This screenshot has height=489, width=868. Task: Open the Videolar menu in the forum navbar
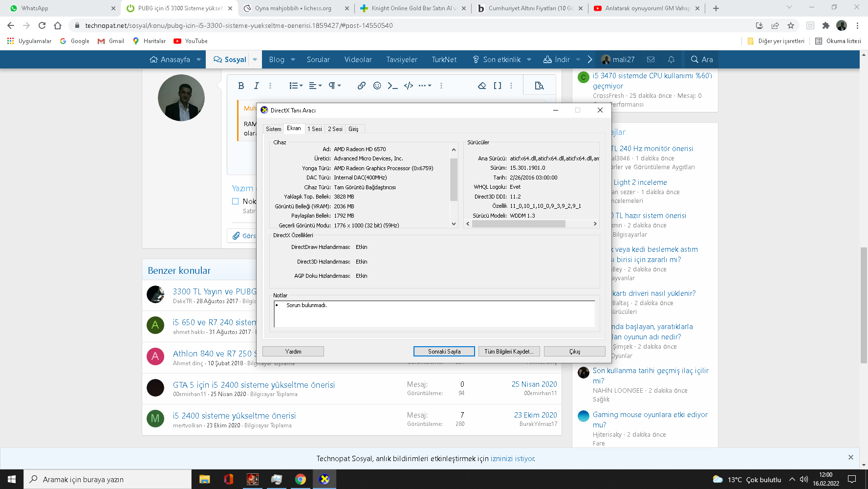pos(358,60)
